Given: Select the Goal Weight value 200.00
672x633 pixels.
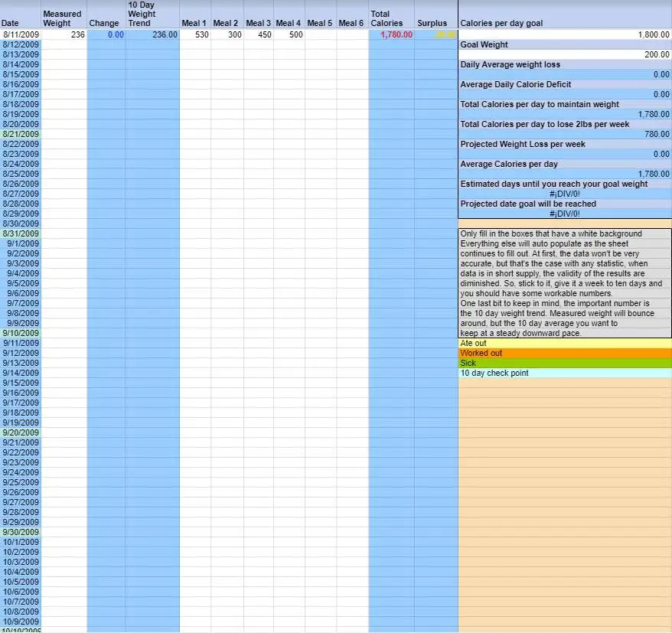Looking at the screenshot, I should pyautogui.click(x=564, y=54).
